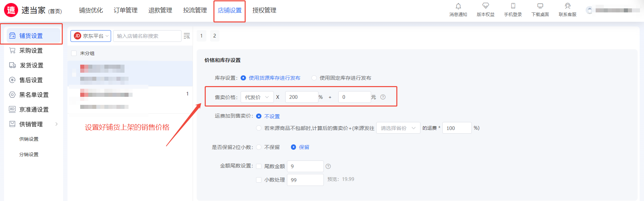Click help icon next to 售卖价格 元

point(383,97)
